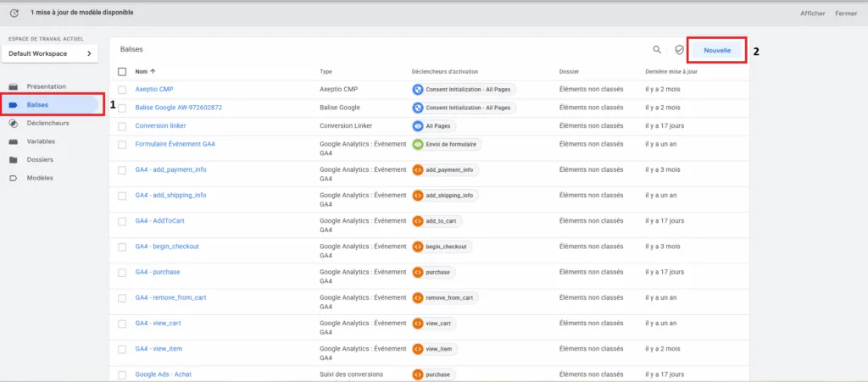Check the GA4 - view_cart row checkbox
868x382 pixels.
(x=122, y=324)
